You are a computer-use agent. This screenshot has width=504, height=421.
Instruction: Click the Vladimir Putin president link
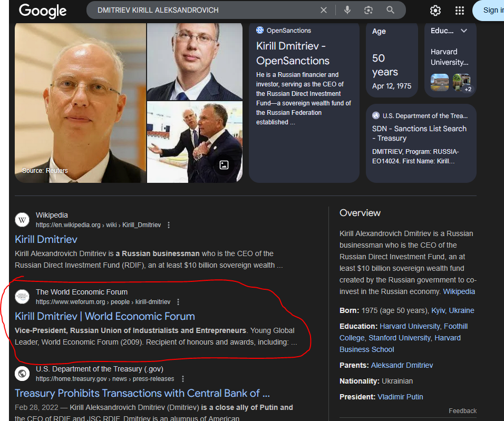click(x=400, y=397)
